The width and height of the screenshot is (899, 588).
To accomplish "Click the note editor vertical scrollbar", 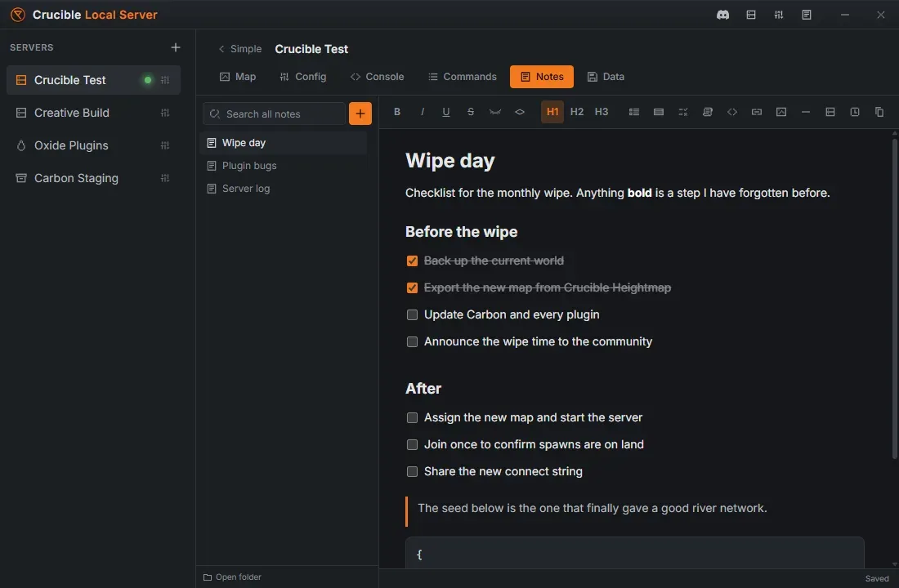I will click(894, 298).
